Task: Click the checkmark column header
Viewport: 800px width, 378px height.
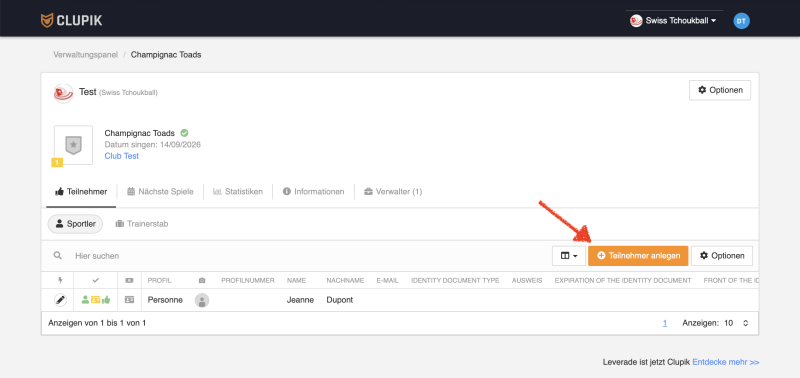Action: click(x=95, y=281)
